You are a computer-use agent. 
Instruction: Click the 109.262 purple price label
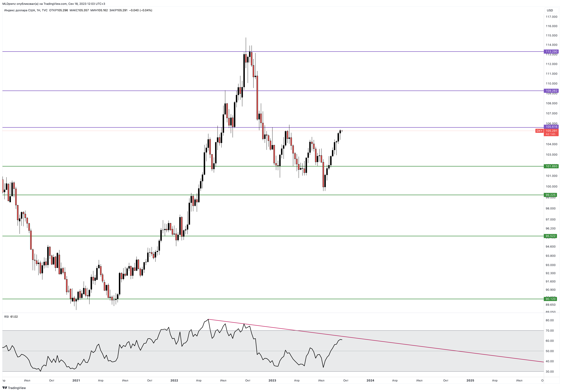click(x=551, y=91)
